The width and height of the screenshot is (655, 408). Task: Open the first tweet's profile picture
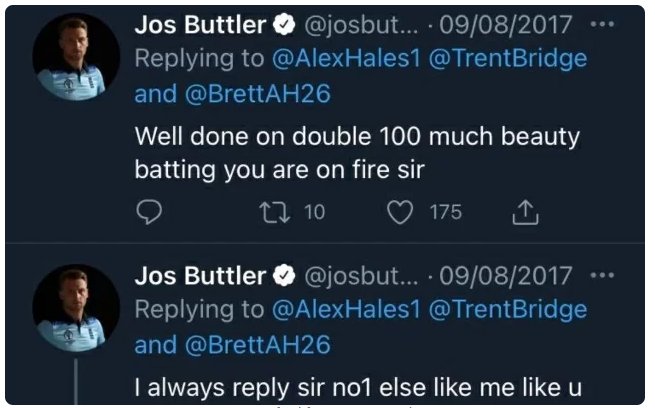click(x=76, y=58)
